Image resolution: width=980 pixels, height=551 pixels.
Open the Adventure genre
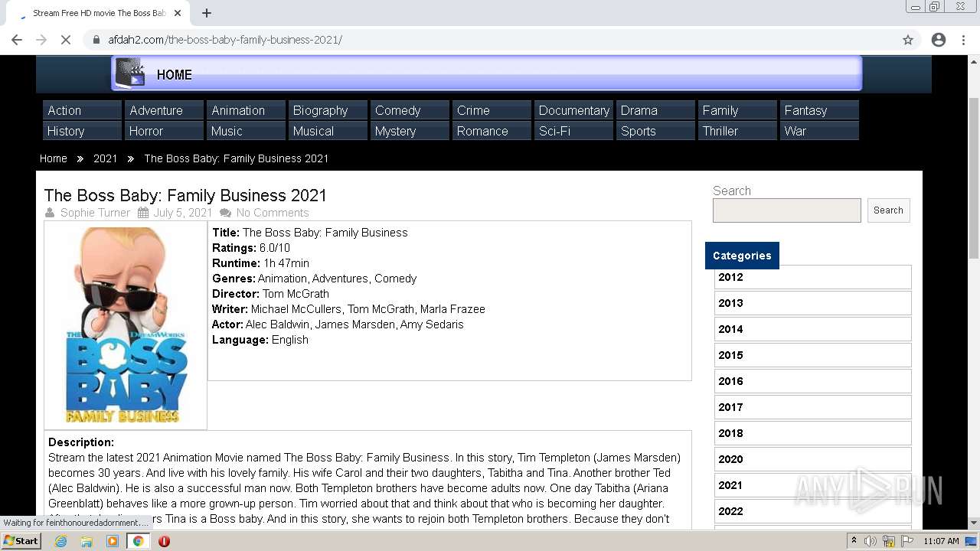[164, 110]
